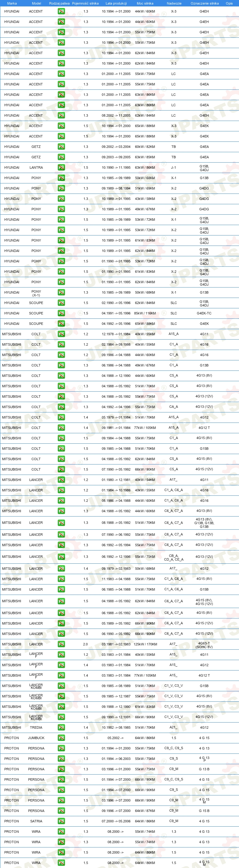Click the 12.1978 -> 01.1984 production years
The image size is (239, 868).
[116, 334]
